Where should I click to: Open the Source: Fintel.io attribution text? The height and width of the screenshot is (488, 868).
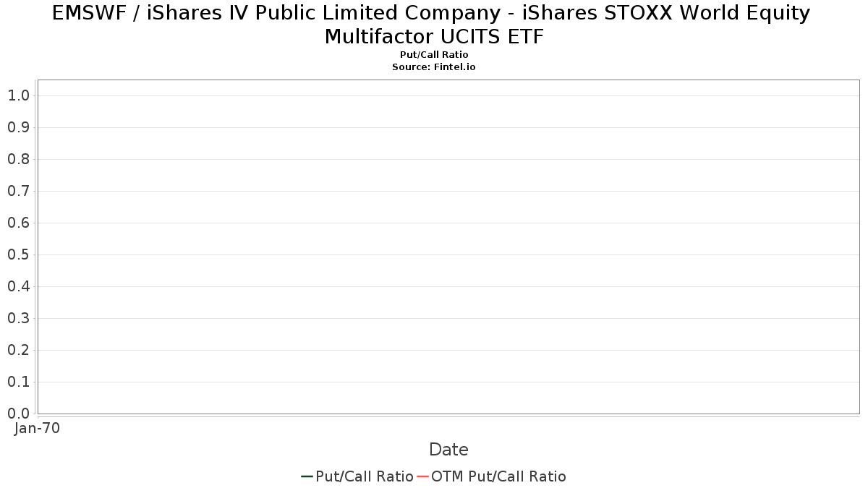(434, 67)
